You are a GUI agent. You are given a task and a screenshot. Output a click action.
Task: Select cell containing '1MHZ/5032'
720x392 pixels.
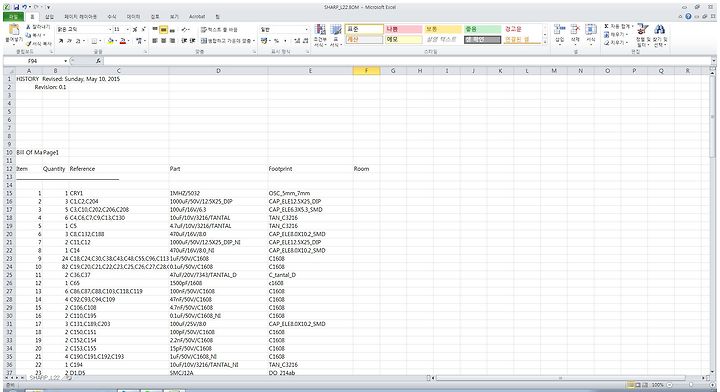(218, 193)
